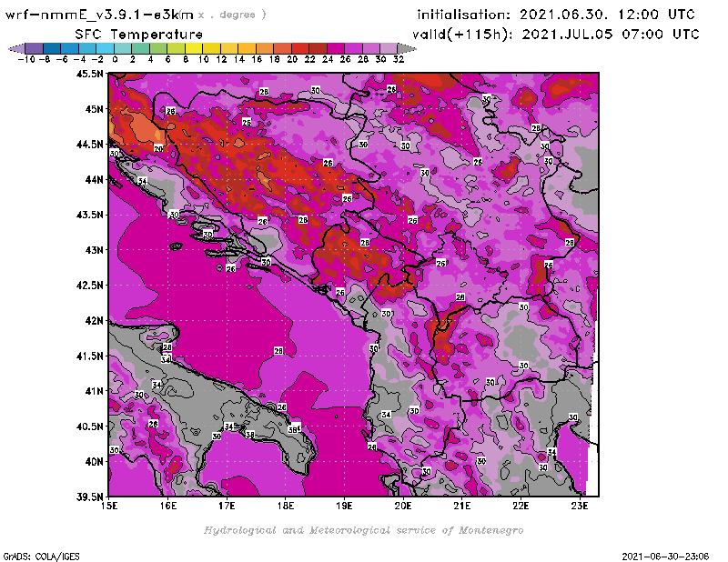Click the legend swatch between 10 and 12
728x562 pixels.
[x=211, y=48]
